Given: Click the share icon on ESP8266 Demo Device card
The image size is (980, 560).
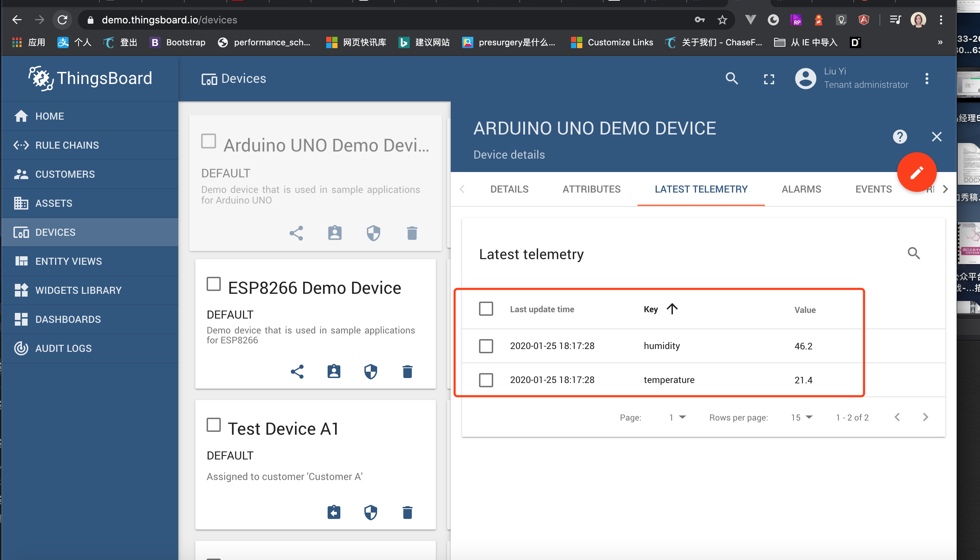Looking at the screenshot, I should coord(297,372).
